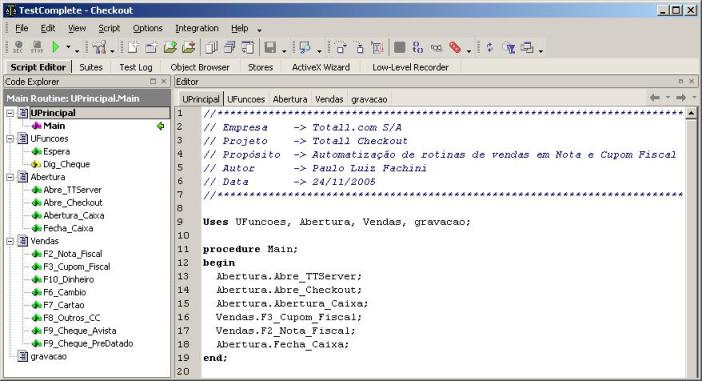The width and height of the screenshot is (702, 381).
Task: Click the small-square icon between the dotted-square and red icons
Action: coord(360,47)
